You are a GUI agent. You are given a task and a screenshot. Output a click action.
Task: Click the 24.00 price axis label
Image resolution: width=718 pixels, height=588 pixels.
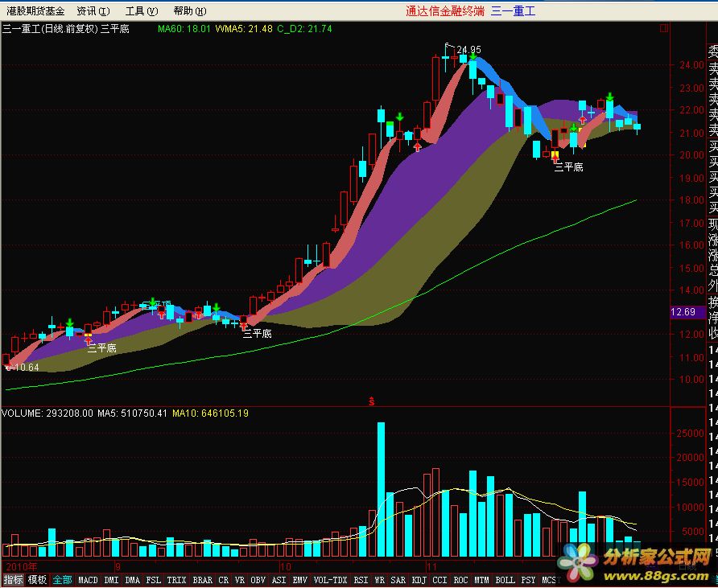coord(691,65)
